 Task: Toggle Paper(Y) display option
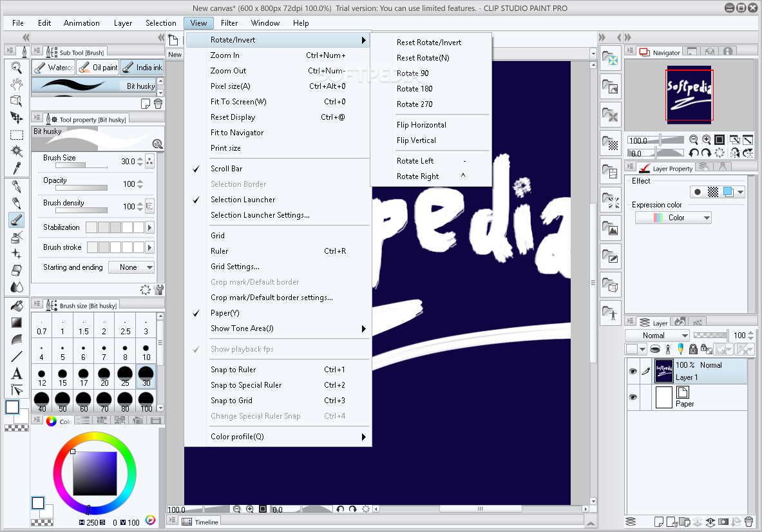click(277, 313)
